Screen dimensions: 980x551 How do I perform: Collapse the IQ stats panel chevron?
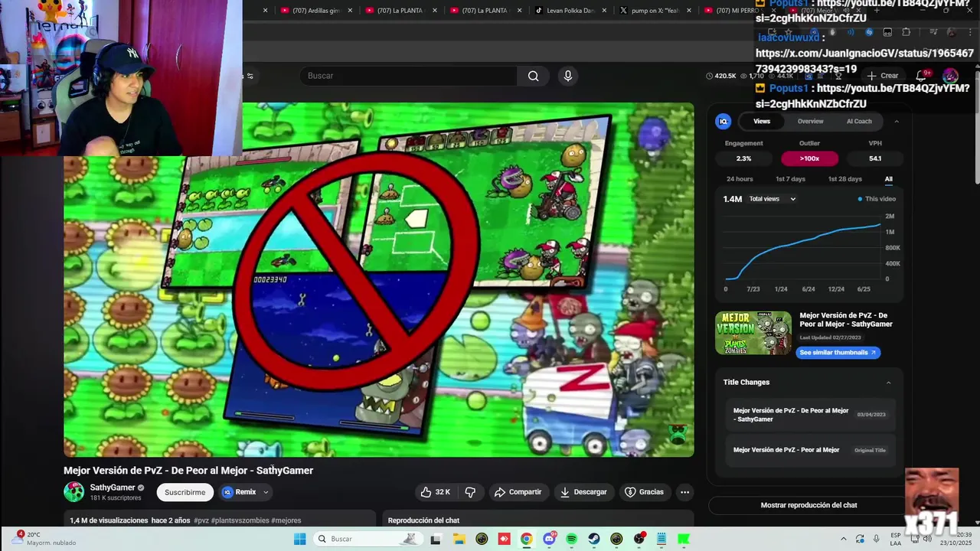(x=897, y=121)
